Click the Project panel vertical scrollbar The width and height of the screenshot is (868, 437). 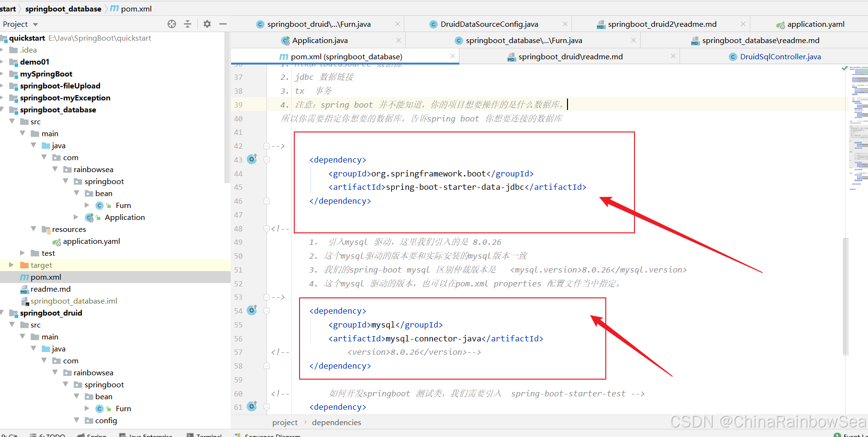227,108
